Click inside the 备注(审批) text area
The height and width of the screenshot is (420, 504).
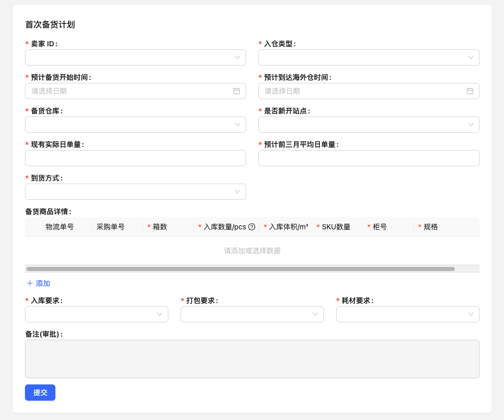coord(252,358)
